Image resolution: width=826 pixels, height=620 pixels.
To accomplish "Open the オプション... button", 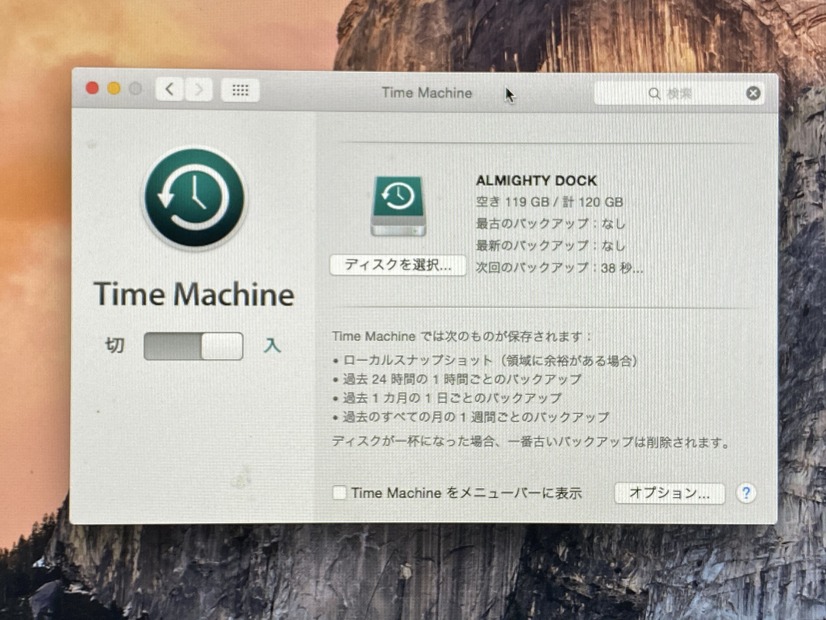I will 670,493.
